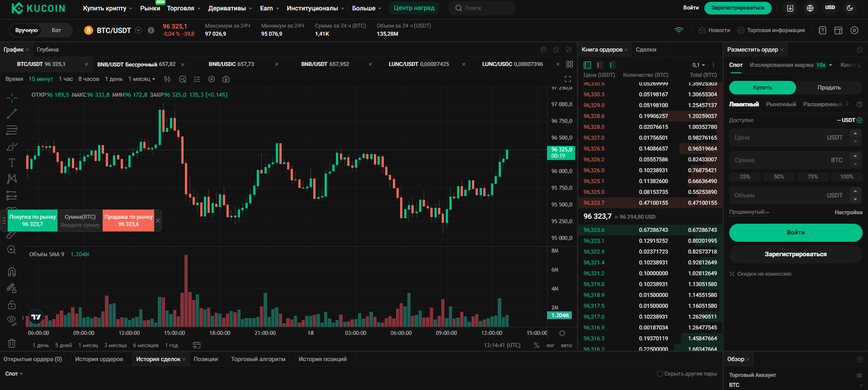The image size is (868, 390).
Task: Toggle stay in drawing mode
Action: pos(12,288)
